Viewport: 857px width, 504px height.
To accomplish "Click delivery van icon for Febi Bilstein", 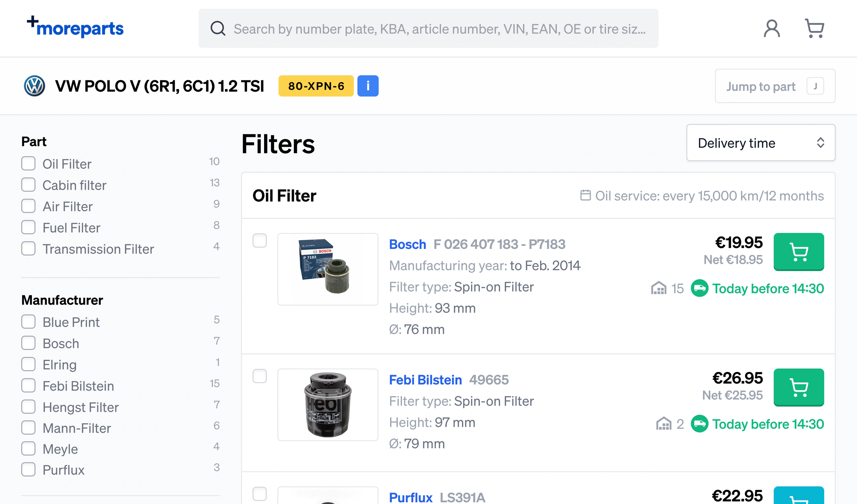I will pos(700,424).
